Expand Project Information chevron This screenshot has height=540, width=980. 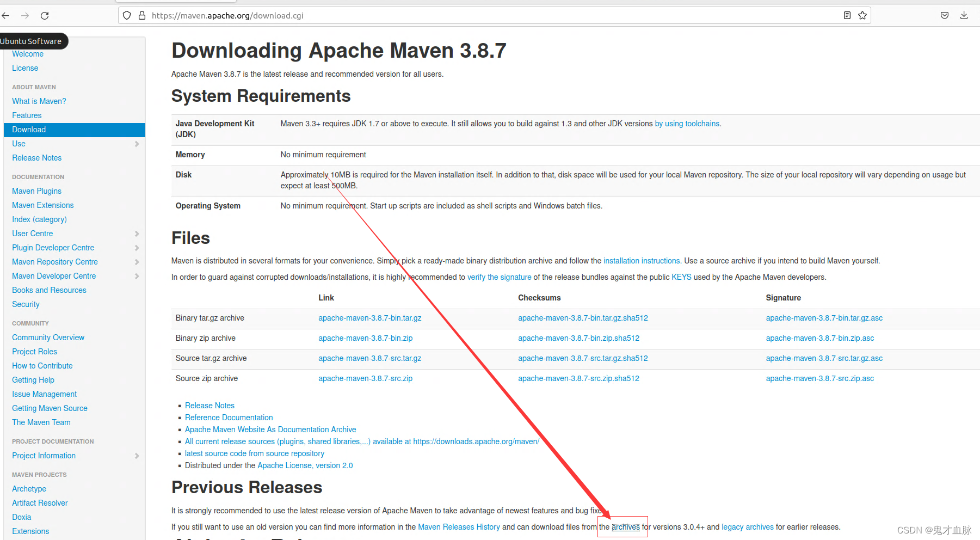(x=137, y=456)
